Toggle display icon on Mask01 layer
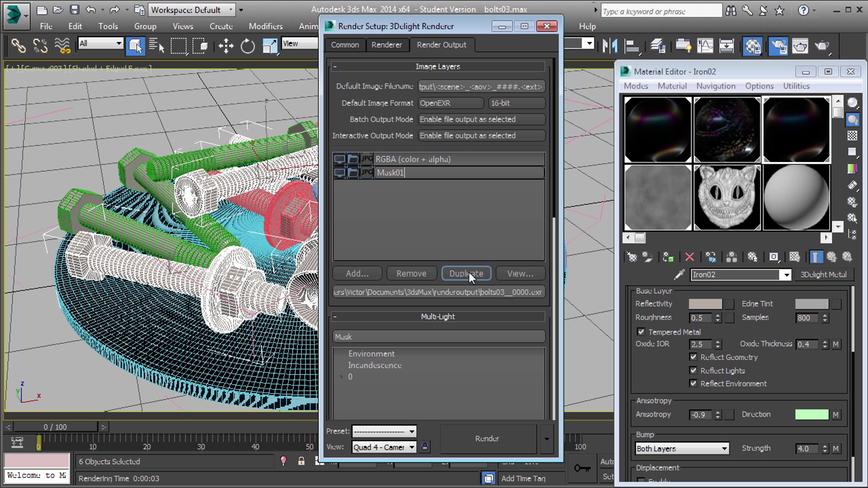 pyautogui.click(x=339, y=172)
